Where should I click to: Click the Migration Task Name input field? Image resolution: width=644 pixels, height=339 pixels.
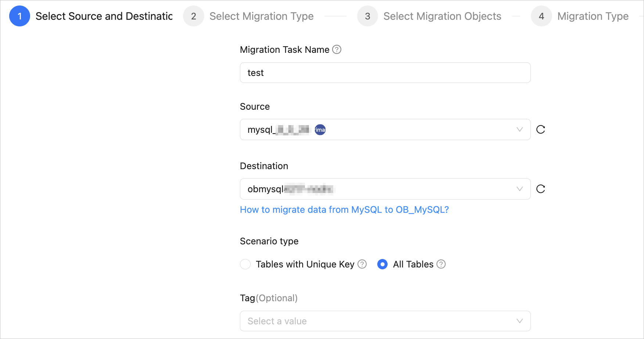(x=385, y=73)
